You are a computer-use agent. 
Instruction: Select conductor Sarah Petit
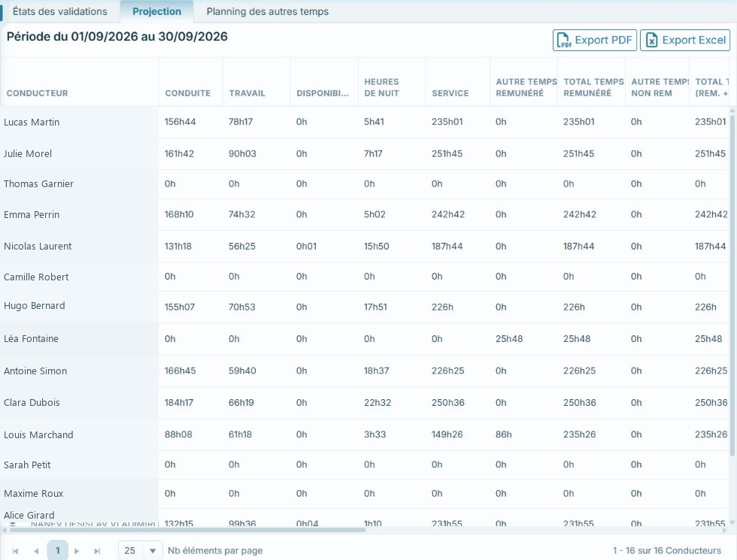(27, 465)
